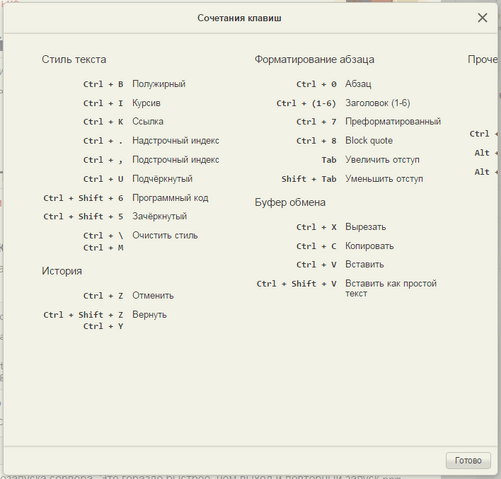This screenshot has width=501, height=479.
Task: Click the Подчёркнутый label
Action: coord(162,179)
